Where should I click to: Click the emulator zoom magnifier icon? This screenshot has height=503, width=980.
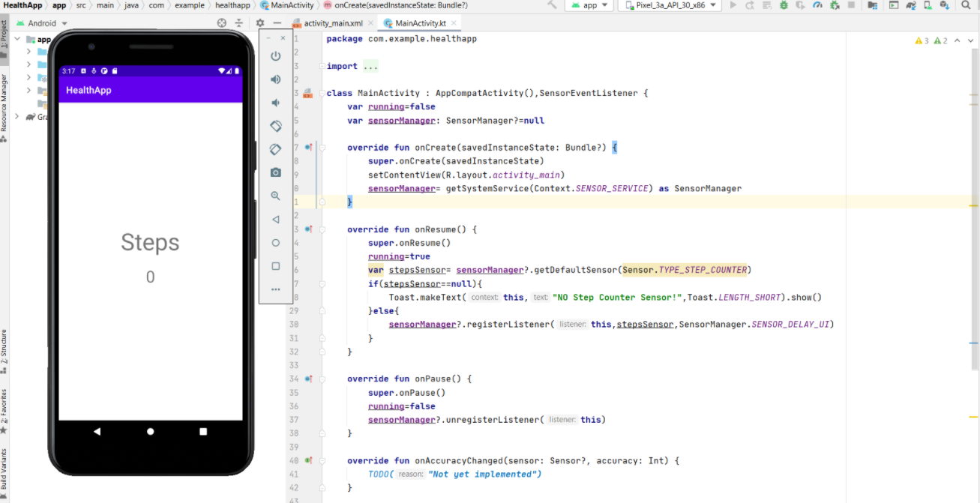pyautogui.click(x=276, y=196)
